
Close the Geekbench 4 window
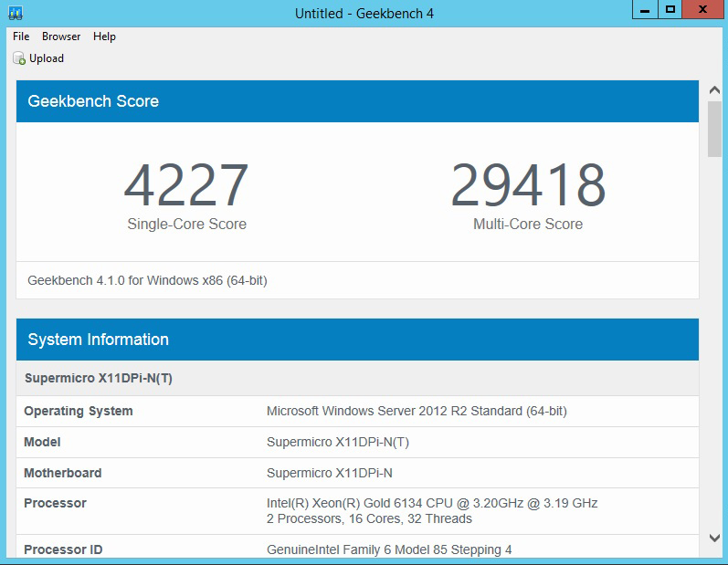click(704, 10)
